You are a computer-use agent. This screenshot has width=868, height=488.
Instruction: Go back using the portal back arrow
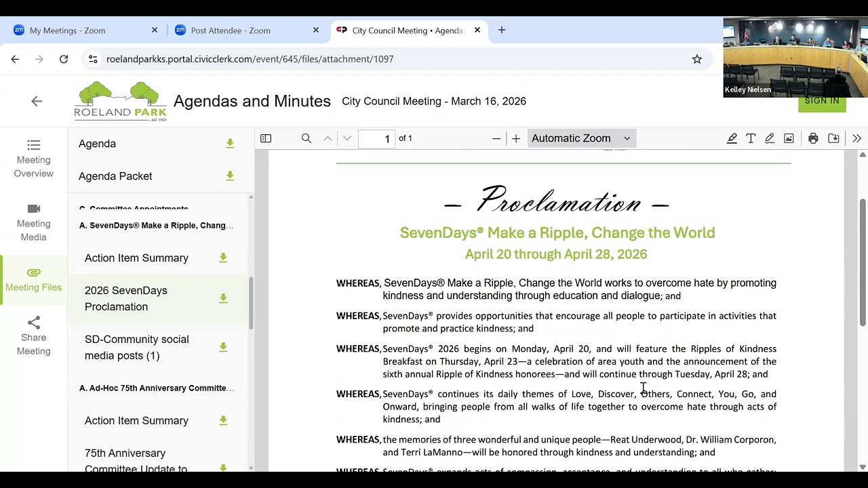coord(37,101)
